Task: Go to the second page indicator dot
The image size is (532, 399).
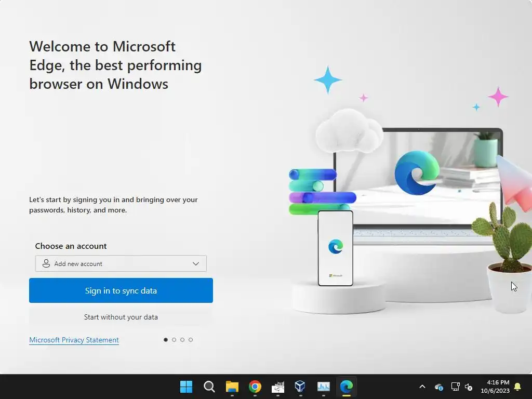Action: point(174,340)
